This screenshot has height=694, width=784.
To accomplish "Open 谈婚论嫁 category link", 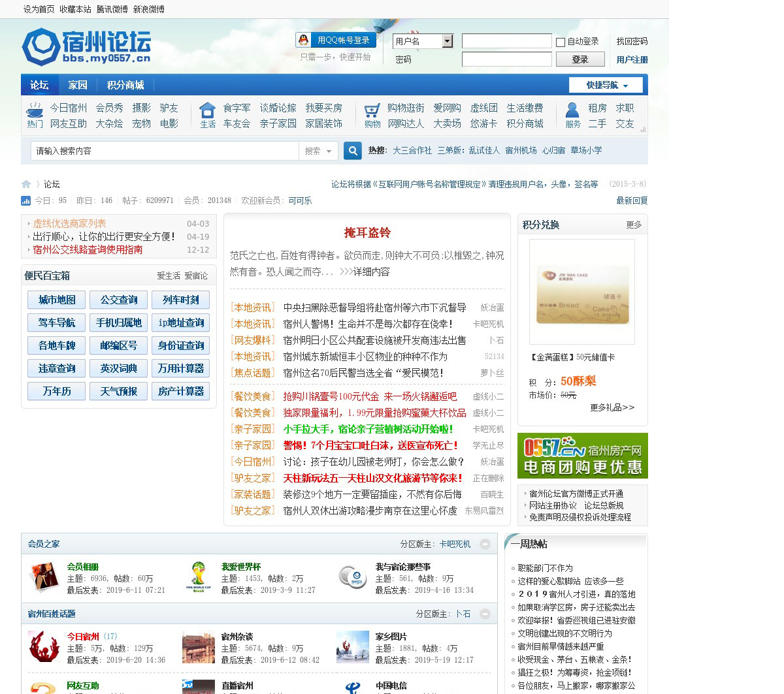I will click(x=278, y=108).
